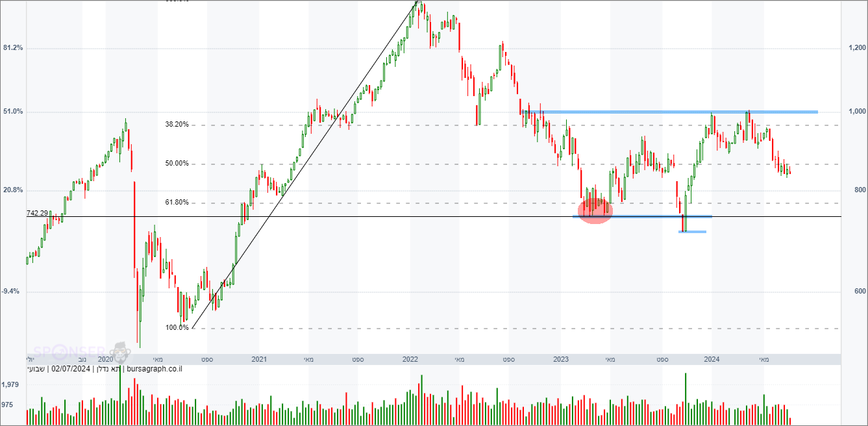The width and height of the screenshot is (868, 426).
Task: Click the 1,979 volume axis label
Action: 11,385
